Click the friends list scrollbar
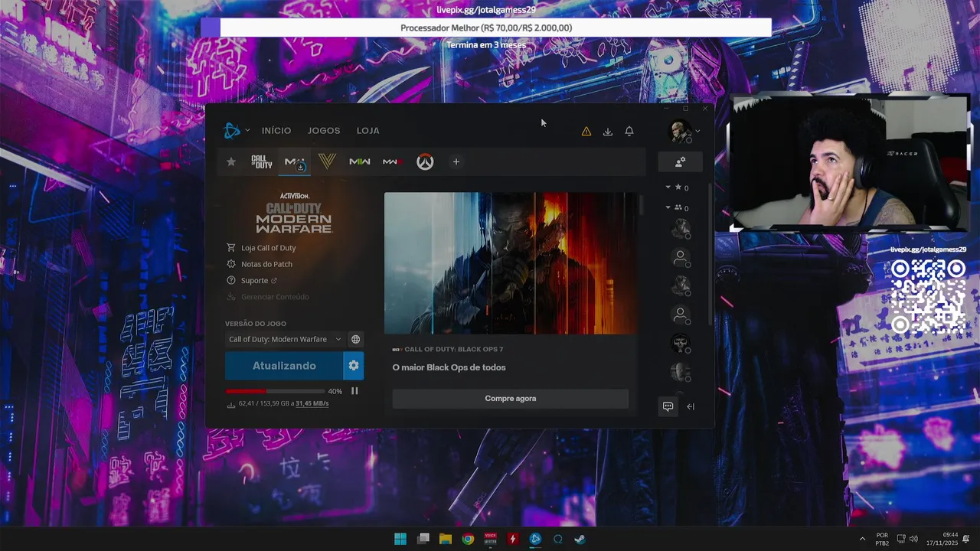980x551 pixels. 710,253
